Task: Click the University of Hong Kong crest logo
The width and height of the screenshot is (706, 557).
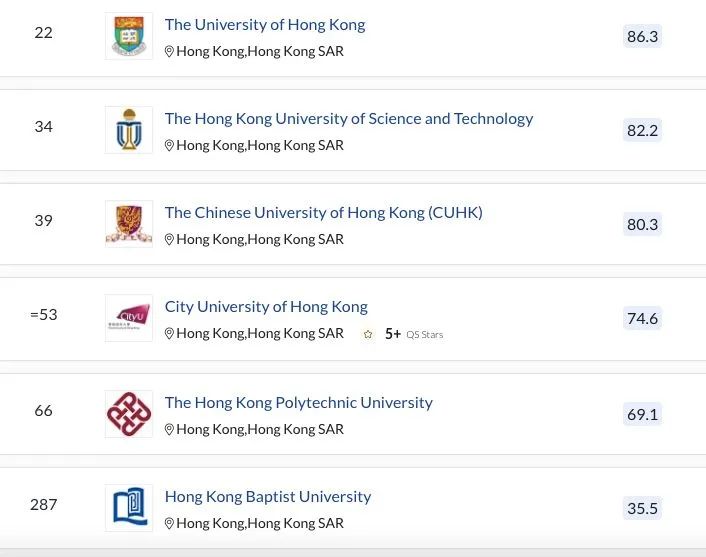Action: (x=129, y=36)
